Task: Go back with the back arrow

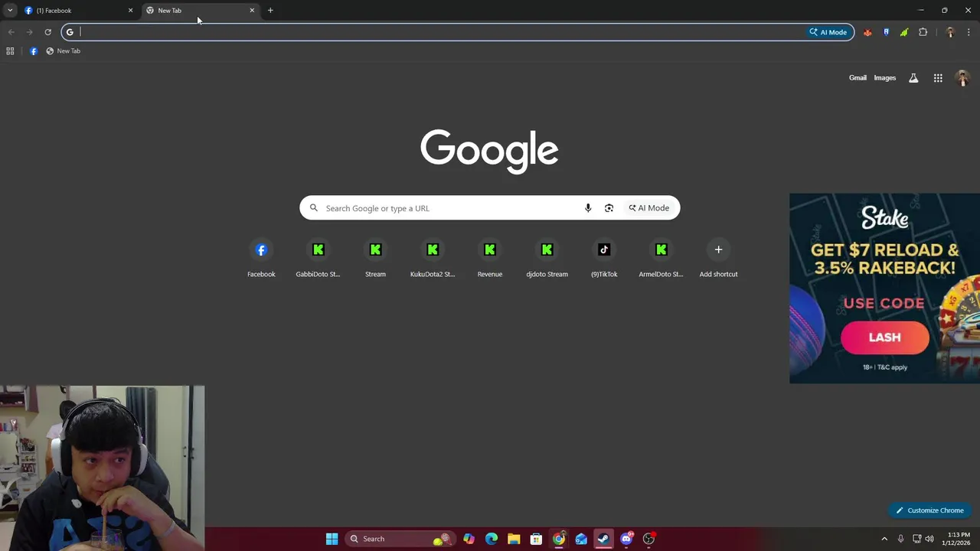Action: 11,32
